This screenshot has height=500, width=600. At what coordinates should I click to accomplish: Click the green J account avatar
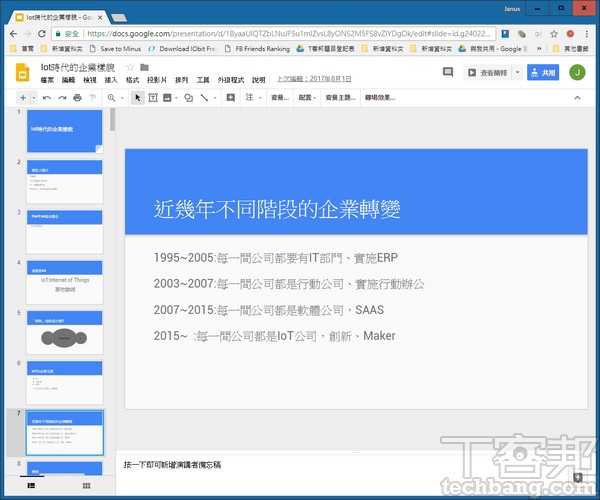click(x=577, y=72)
